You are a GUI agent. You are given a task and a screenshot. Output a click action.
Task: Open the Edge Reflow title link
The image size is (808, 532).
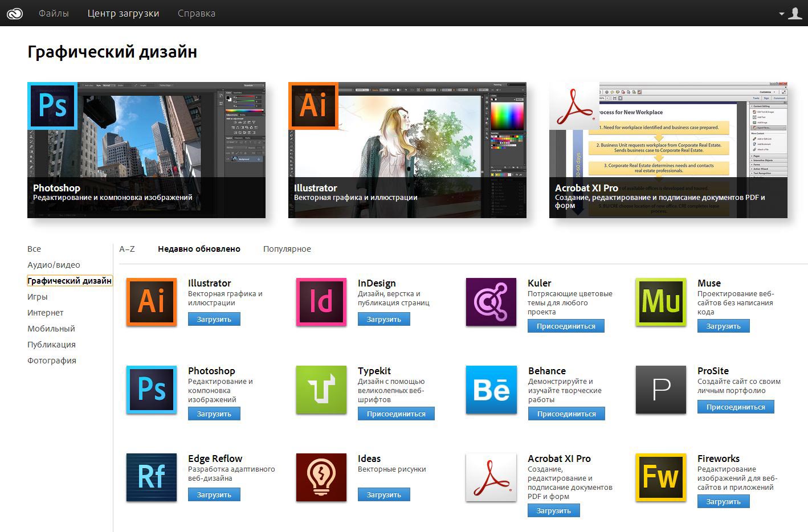point(215,459)
